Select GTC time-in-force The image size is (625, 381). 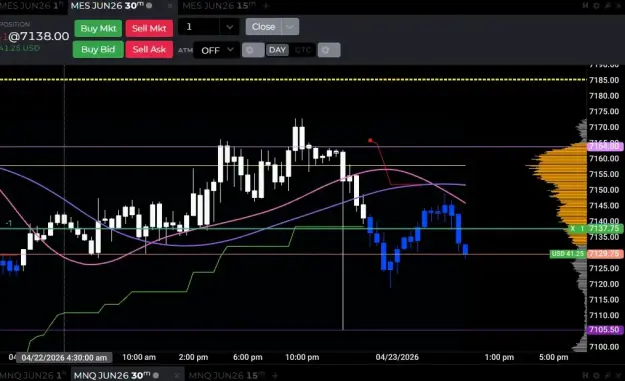pyautogui.click(x=303, y=50)
